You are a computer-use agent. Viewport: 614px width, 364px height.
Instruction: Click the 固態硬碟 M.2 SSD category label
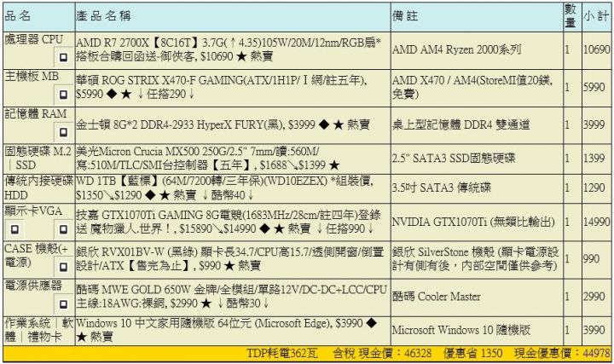tap(38, 158)
